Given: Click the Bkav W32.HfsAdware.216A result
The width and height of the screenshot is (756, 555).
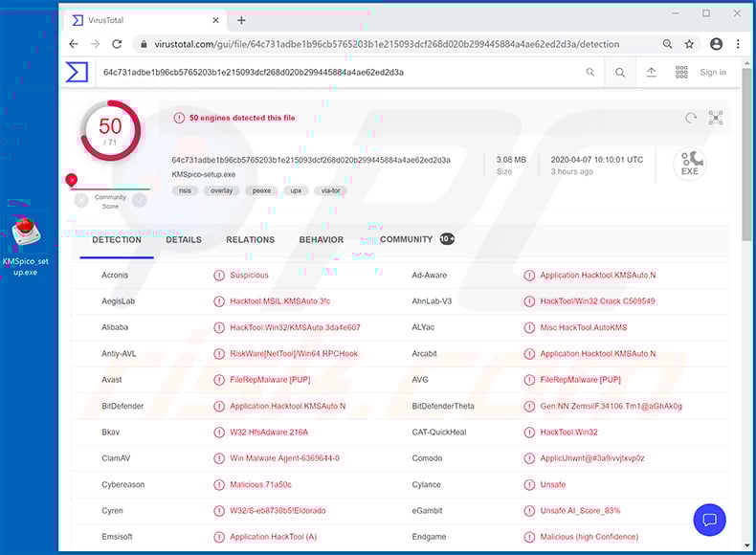Looking at the screenshot, I should point(269,433).
